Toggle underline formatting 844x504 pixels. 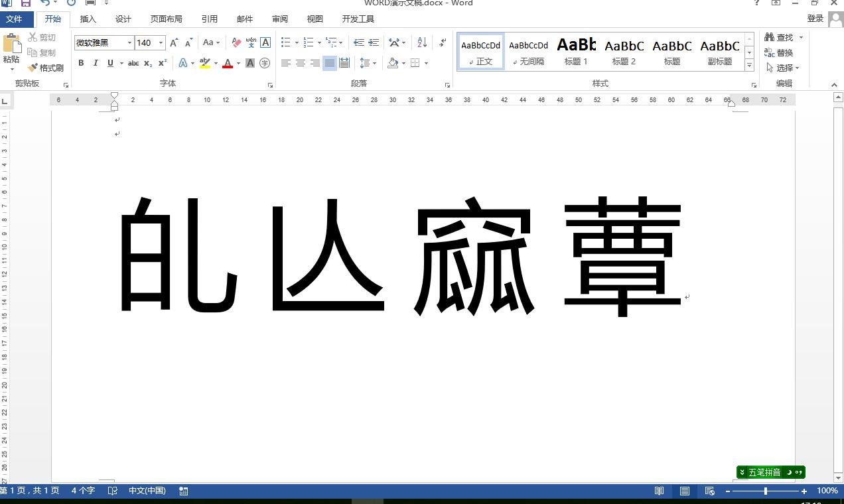pos(109,63)
